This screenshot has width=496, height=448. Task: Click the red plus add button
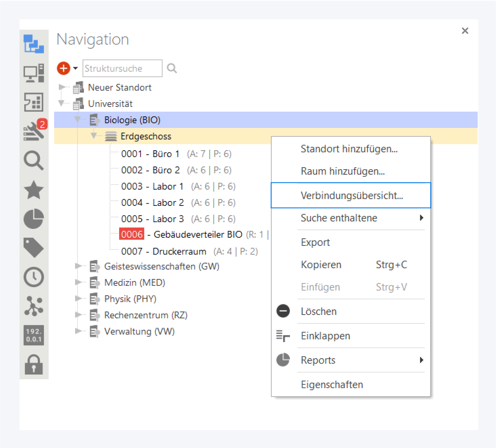tap(63, 68)
